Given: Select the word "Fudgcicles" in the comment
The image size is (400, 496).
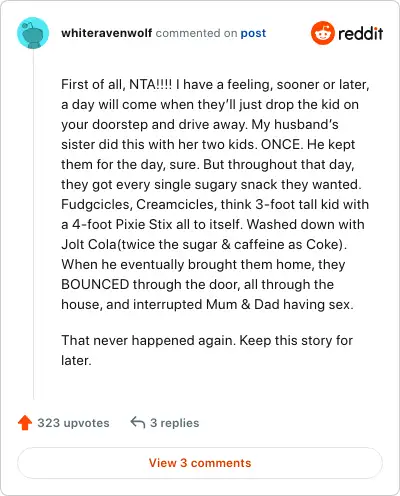Looking at the screenshot, I should point(97,204).
